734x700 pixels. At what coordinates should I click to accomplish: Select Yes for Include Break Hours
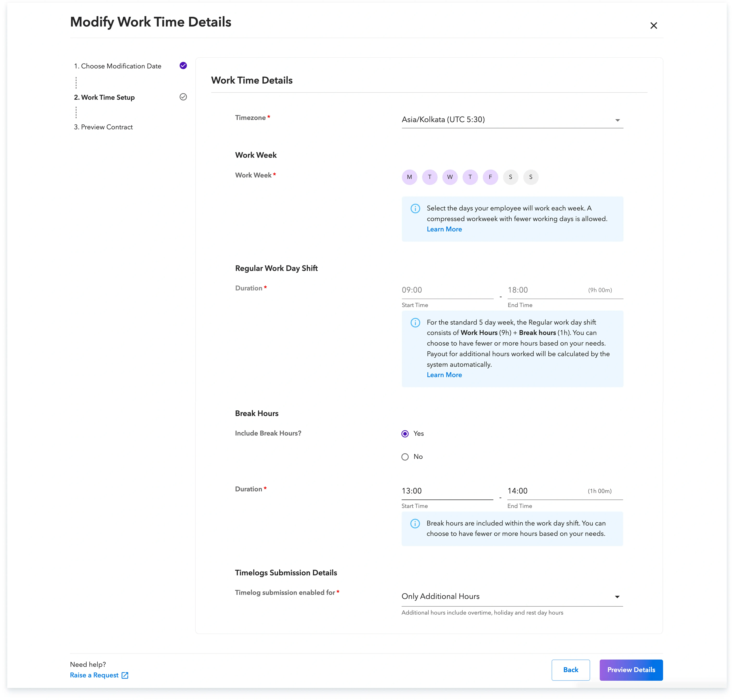click(405, 434)
